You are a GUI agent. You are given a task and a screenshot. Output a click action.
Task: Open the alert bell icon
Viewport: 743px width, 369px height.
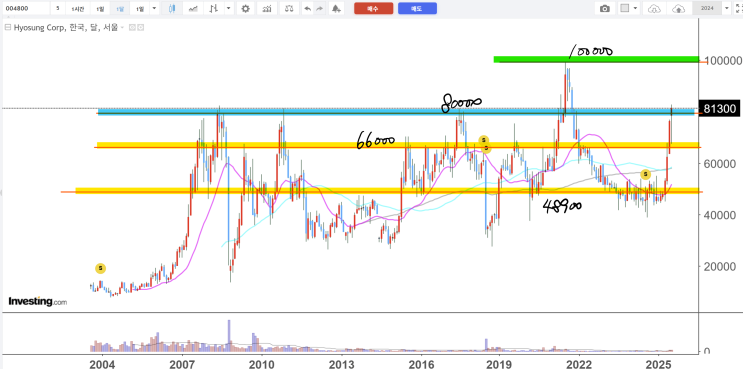(x=336, y=9)
